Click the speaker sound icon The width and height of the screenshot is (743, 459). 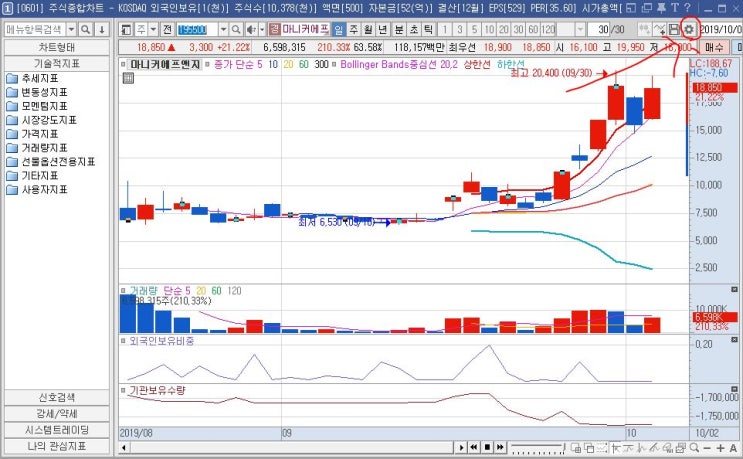[x=251, y=30]
